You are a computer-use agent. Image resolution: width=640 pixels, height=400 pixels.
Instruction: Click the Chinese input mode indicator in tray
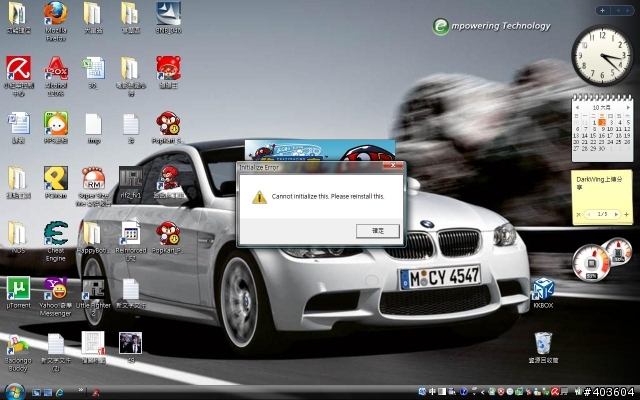pyautogui.click(x=432, y=392)
